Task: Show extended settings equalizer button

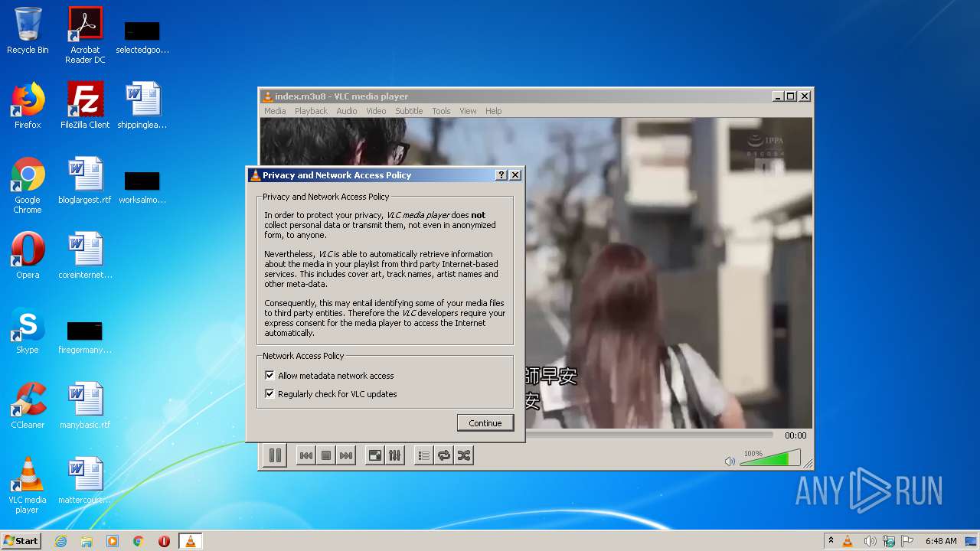Action: tap(394, 455)
